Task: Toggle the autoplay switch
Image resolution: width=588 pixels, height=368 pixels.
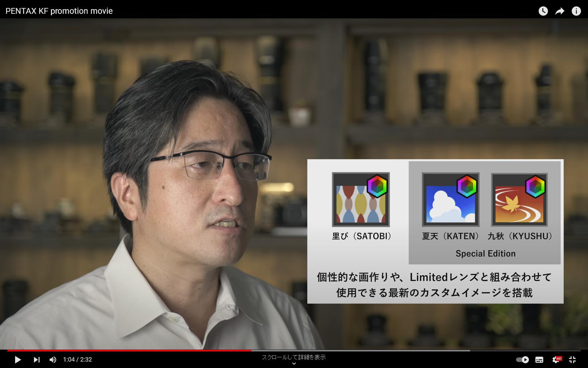Action: point(522,359)
